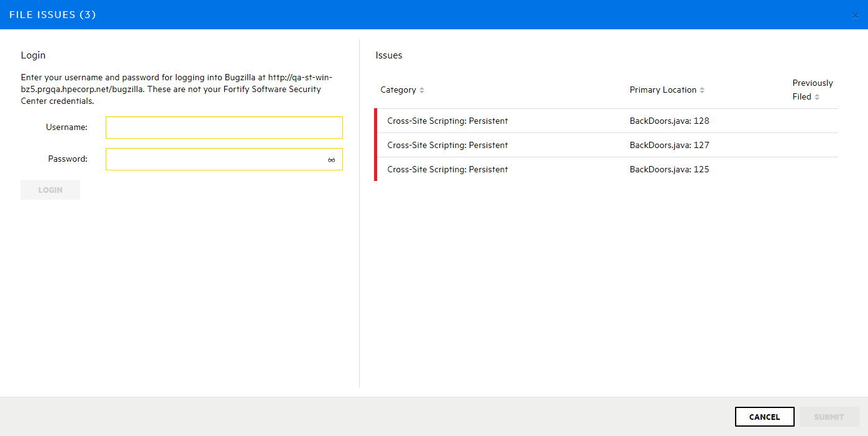Select Cross-Site Scripting issue at line 125
The image size is (868, 436).
tap(447, 170)
